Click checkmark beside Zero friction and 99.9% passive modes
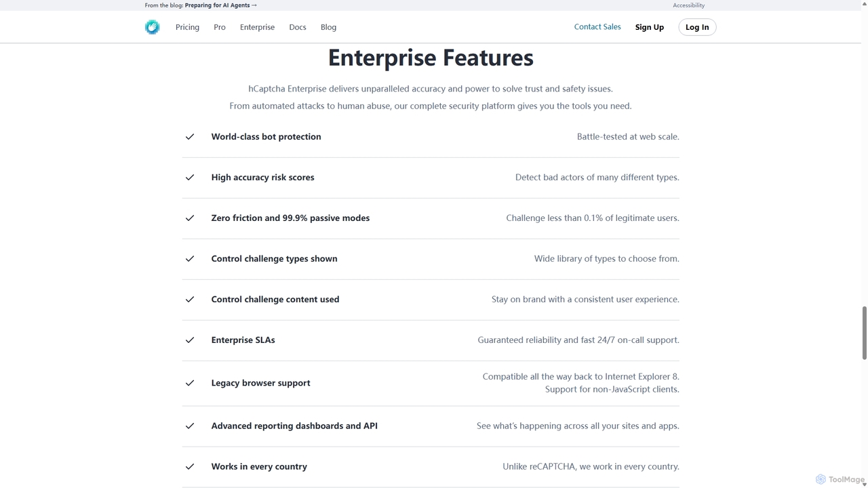This screenshot has height=488, width=868. pyautogui.click(x=190, y=218)
